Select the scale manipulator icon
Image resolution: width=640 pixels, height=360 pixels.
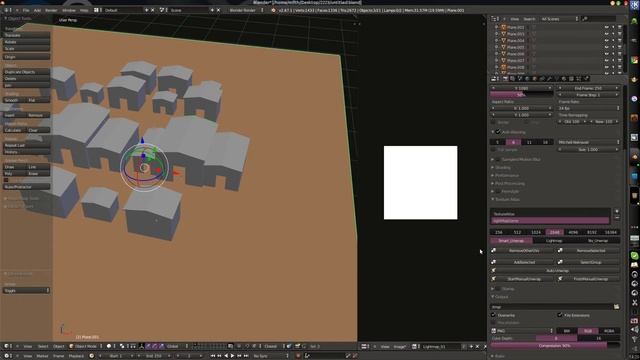pos(161,346)
